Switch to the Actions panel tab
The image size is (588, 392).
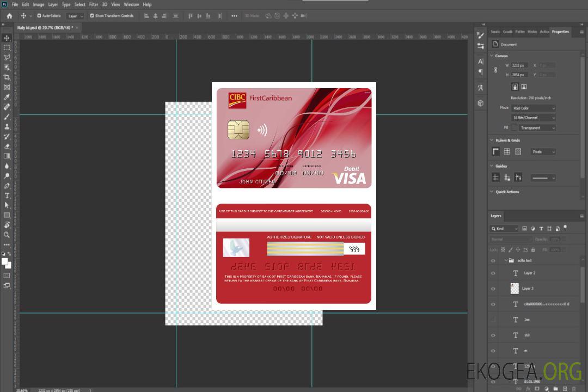pyautogui.click(x=544, y=32)
